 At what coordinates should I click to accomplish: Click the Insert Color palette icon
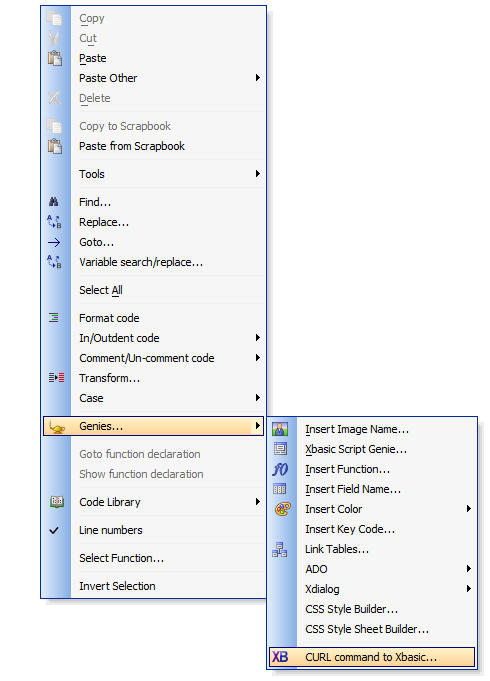[x=282, y=509]
